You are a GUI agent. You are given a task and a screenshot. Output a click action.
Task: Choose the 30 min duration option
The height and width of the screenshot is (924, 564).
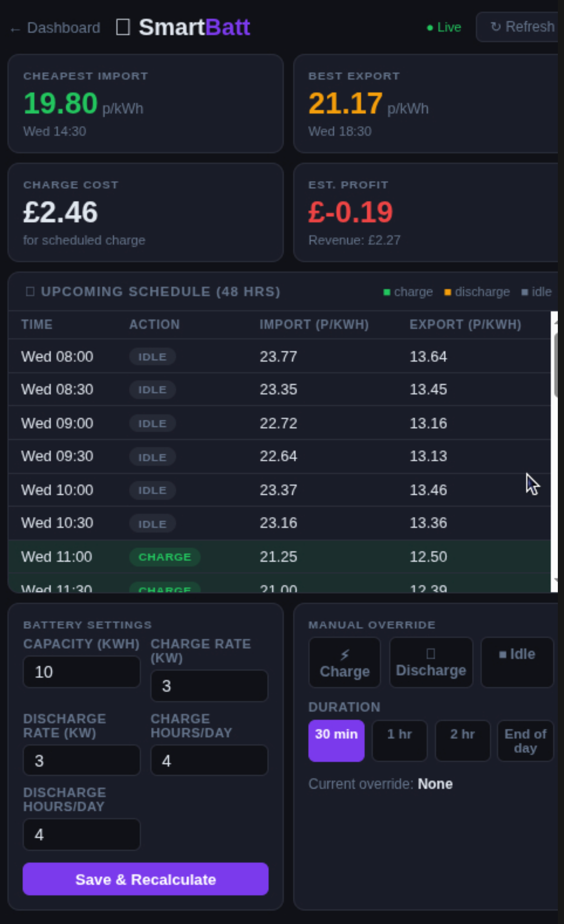[x=337, y=741]
